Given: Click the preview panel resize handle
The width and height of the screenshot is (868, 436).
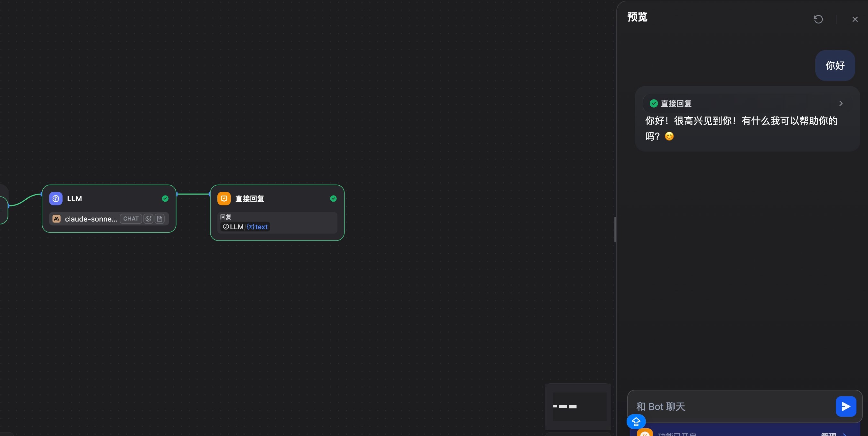Looking at the screenshot, I should [x=615, y=230].
